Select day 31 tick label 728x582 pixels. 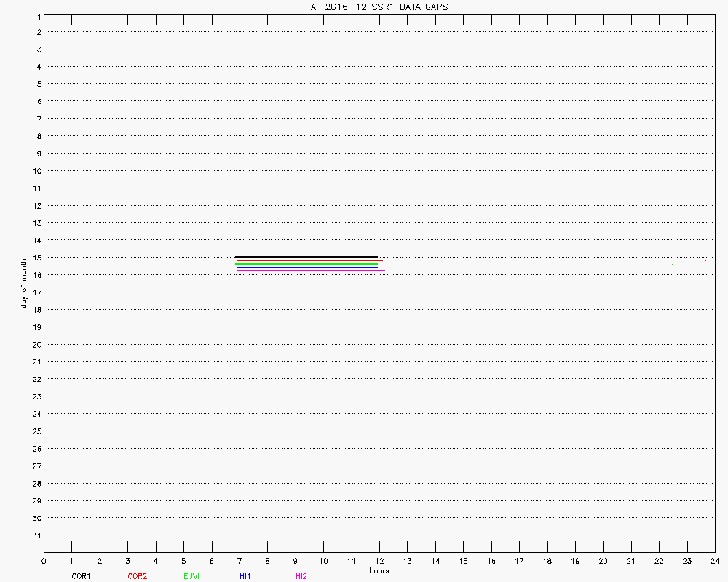(36, 535)
